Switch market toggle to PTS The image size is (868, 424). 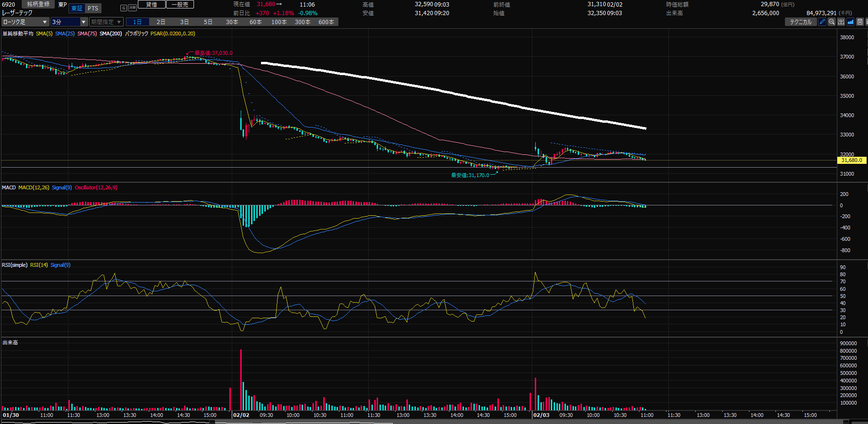pyautogui.click(x=93, y=8)
